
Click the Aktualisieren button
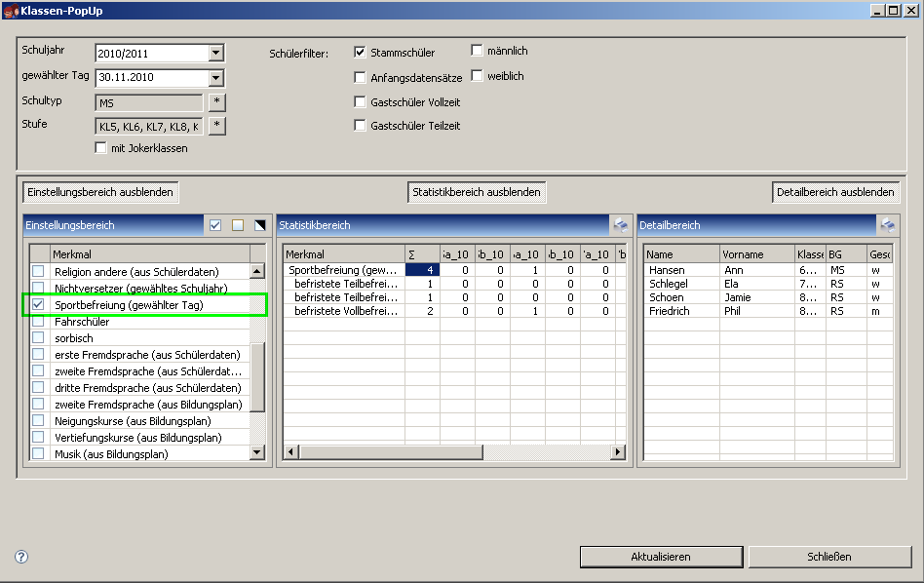click(x=660, y=557)
